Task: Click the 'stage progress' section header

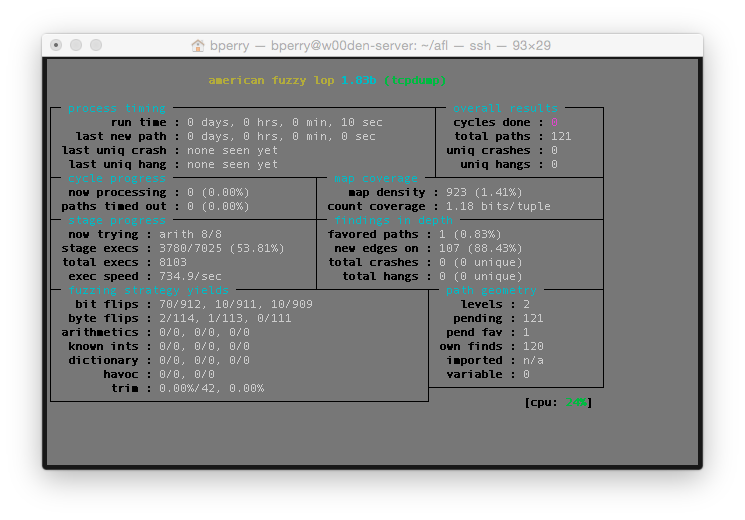Action: click(117, 221)
